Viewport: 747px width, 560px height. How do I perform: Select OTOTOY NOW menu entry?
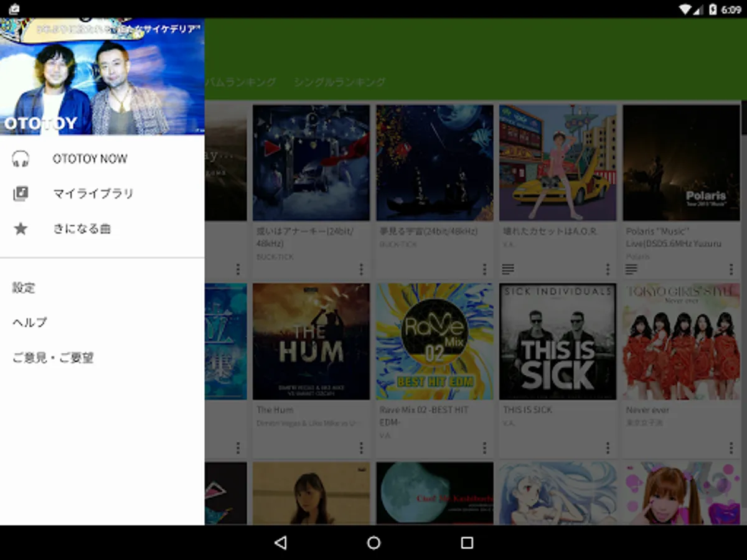pos(102,159)
